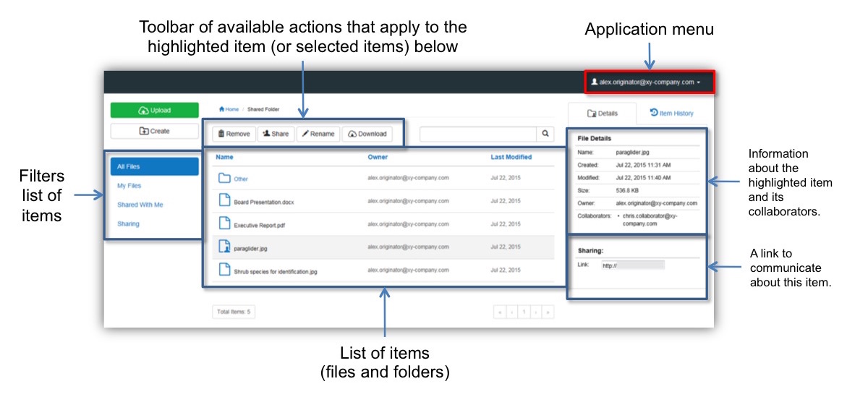
Task: Go to Home in breadcrumb
Action: (229, 109)
